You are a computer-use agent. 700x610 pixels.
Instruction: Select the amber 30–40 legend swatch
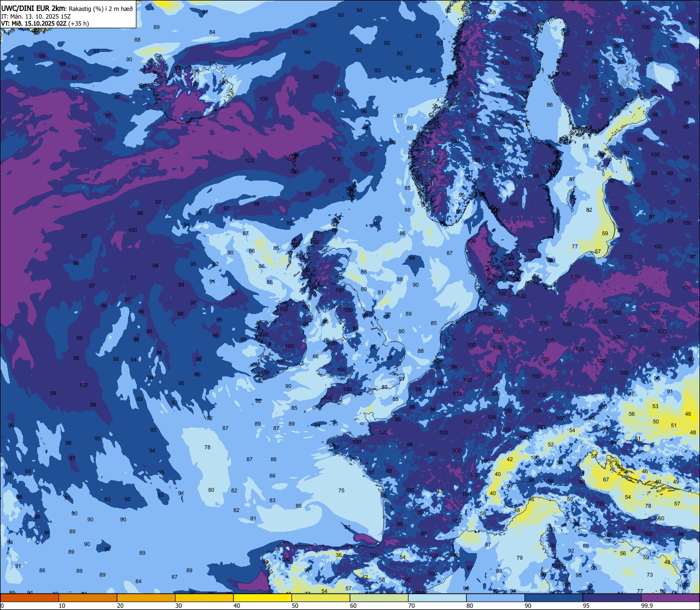click(204, 597)
